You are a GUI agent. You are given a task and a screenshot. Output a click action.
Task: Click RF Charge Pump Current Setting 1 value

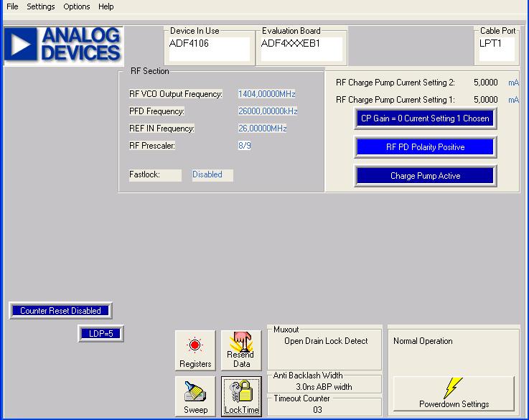pos(486,100)
